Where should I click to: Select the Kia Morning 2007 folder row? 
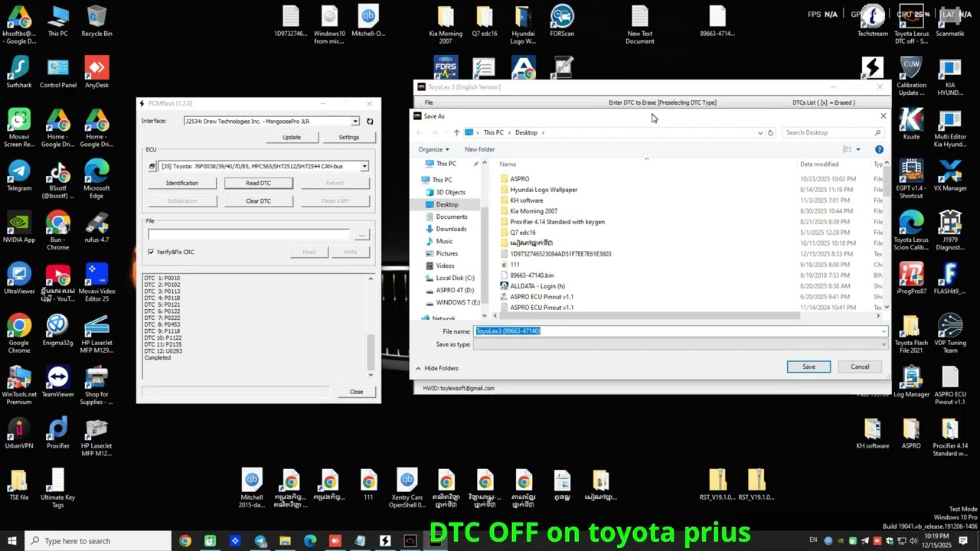click(534, 210)
